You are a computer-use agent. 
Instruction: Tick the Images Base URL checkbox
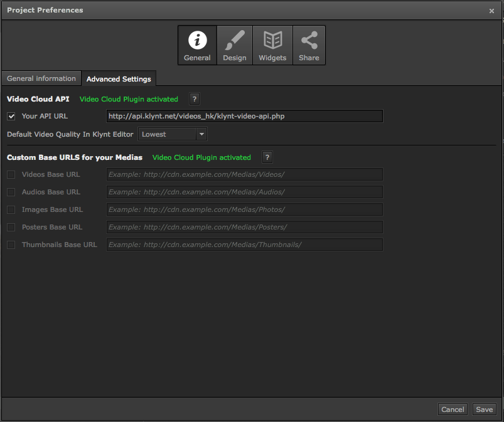click(x=11, y=209)
